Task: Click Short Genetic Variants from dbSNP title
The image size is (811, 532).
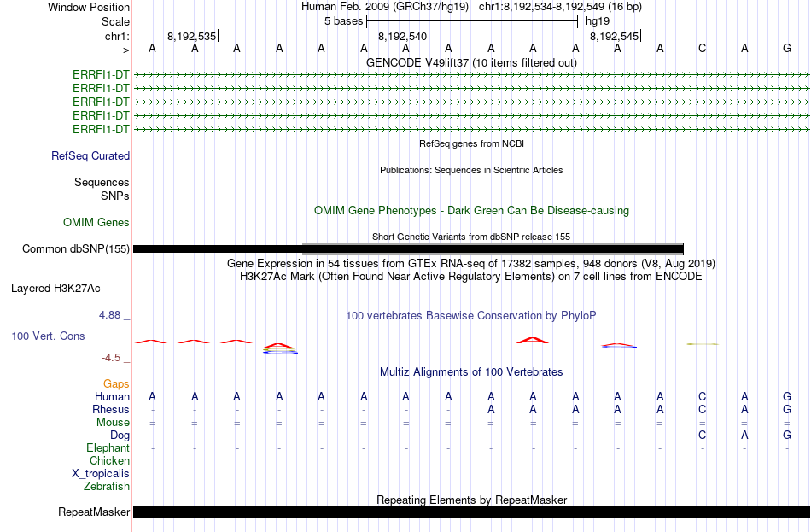Action: tap(471, 237)
